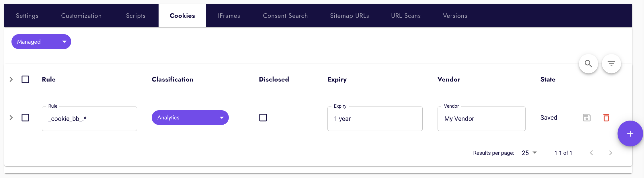644x178 pixels.
Task: Open the search magnifier icon
Action: pos(588,64)
